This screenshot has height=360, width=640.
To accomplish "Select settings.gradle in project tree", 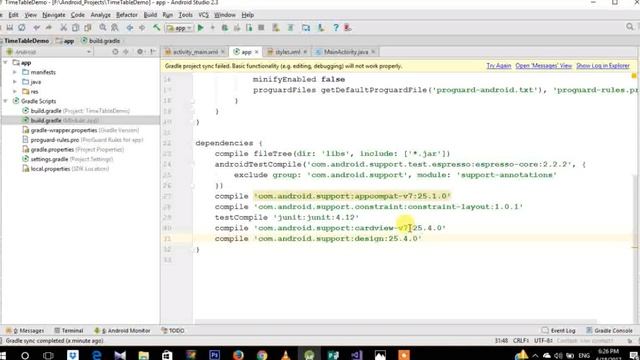I will 68,159.
